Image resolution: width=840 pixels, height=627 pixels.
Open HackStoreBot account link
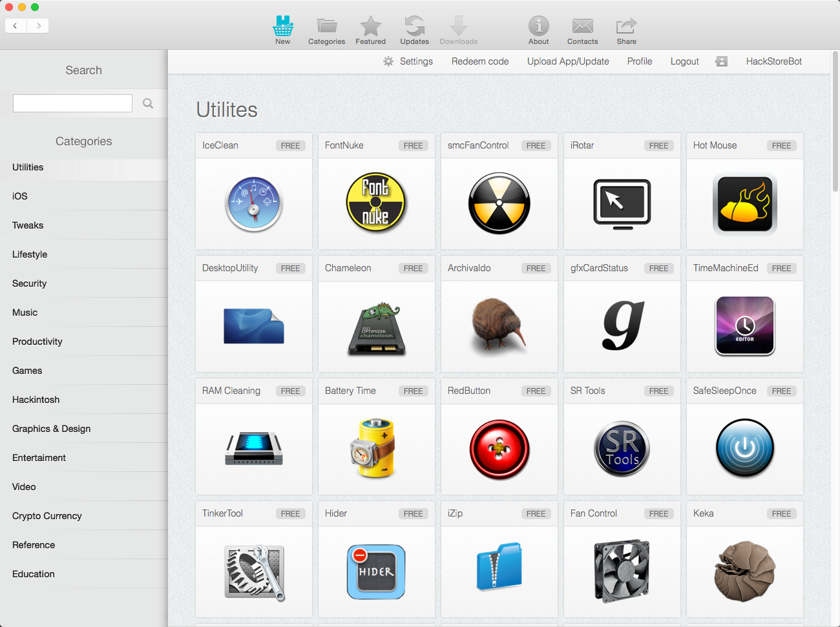[x=774, y=61]
